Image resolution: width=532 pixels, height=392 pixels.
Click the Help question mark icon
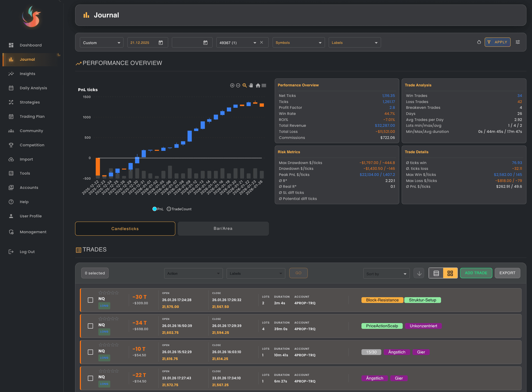[x=11, y=202]
